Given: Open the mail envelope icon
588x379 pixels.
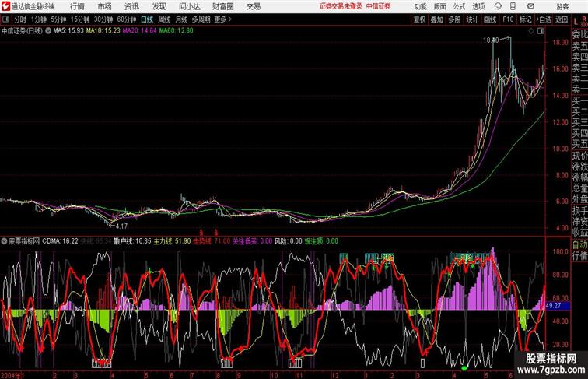Looking at the screenshot, I should pos(530,6).
